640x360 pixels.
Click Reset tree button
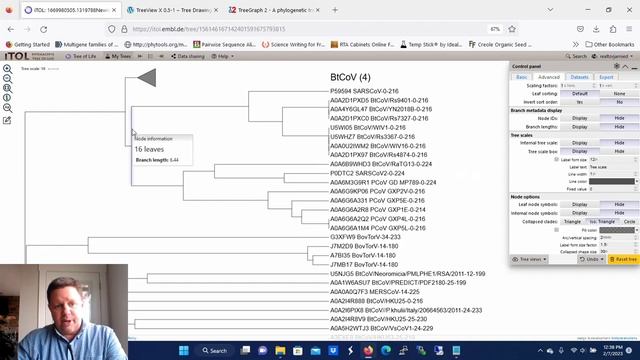pyautogui.click(x=623, y=259)
